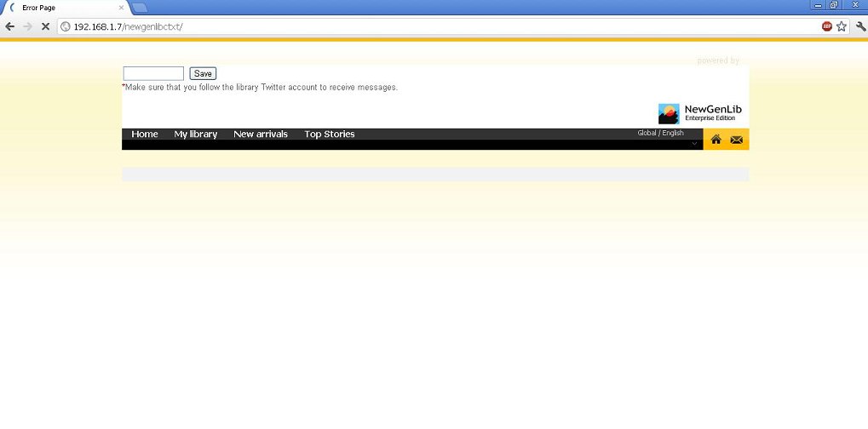Open the My library menu

coord(195,134)
